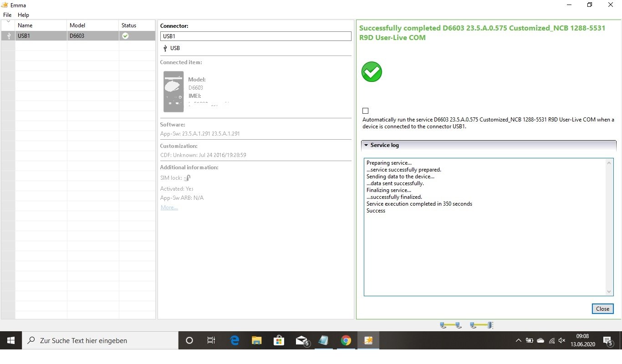Screen dimensions: 622x364
Task: Click the second network connection status icon
Action: coord(481,325)
